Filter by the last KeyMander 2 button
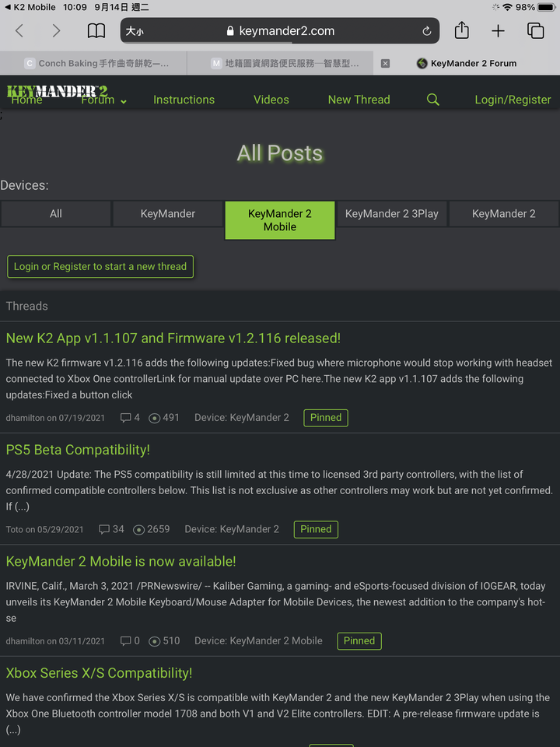 point(504,214)
